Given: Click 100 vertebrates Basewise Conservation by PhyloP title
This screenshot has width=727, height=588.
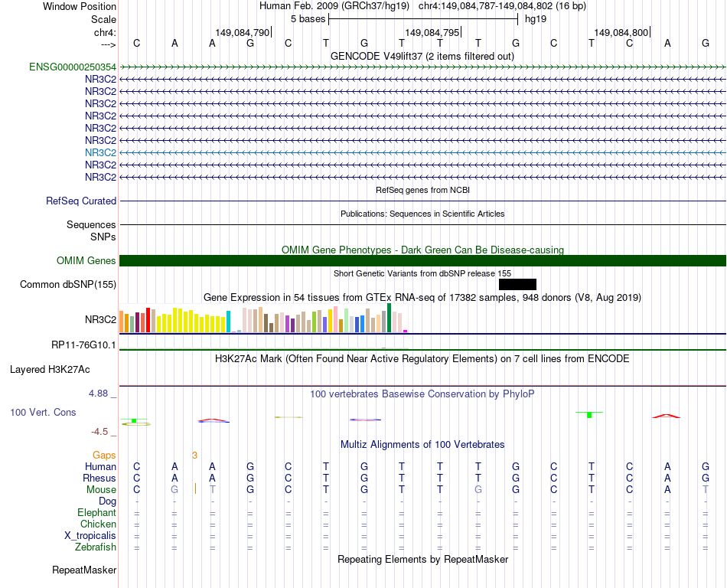Looking at the screenshot, I should click(x=422, y=394).
